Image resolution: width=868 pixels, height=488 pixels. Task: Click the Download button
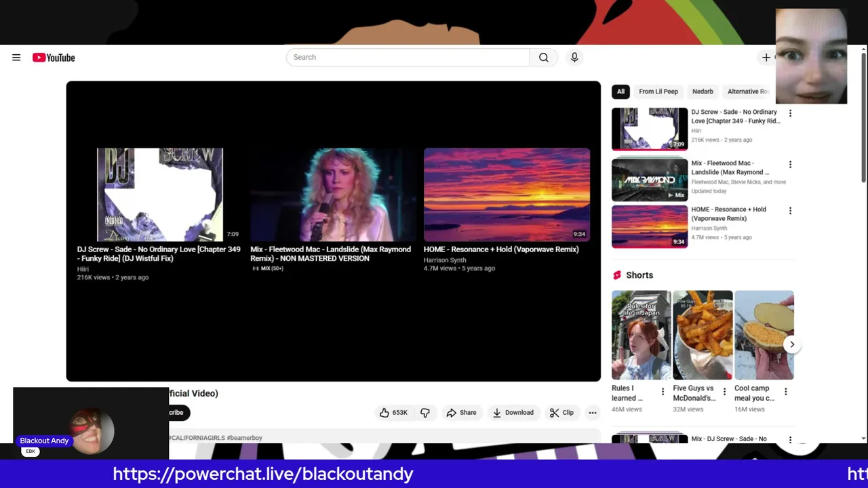[x=513, y=412]
